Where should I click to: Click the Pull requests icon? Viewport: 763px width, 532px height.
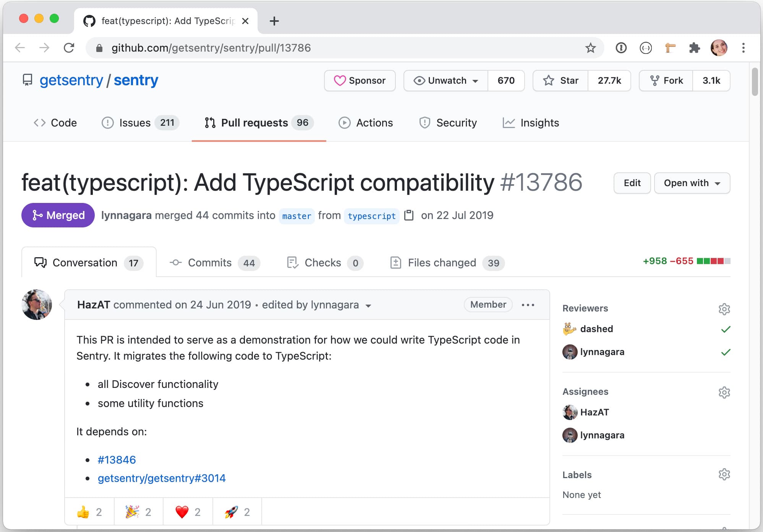pos(210,123)
